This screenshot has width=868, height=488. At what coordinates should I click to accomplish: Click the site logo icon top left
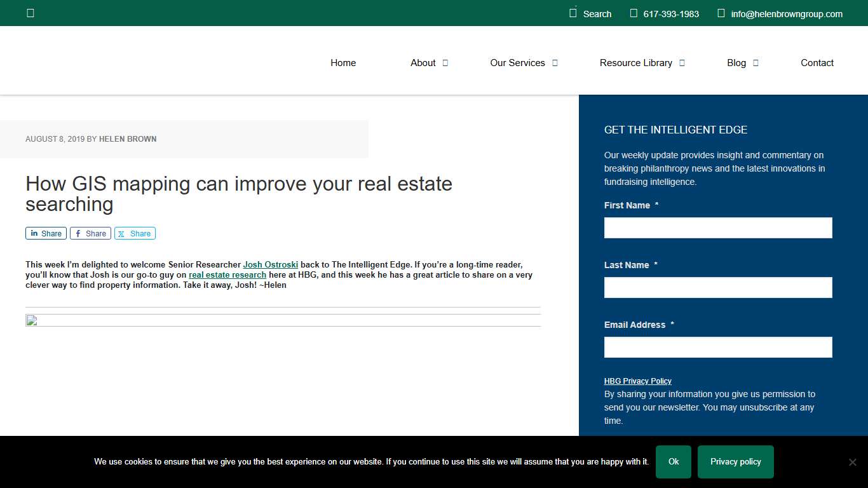pos(30,13)
